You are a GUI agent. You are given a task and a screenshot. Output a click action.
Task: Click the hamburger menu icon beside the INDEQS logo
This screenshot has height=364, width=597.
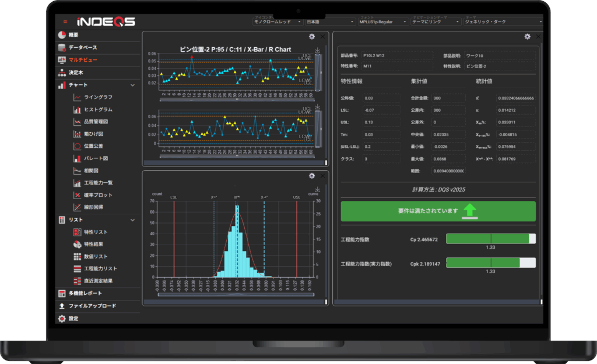click(x=65, y=22)
